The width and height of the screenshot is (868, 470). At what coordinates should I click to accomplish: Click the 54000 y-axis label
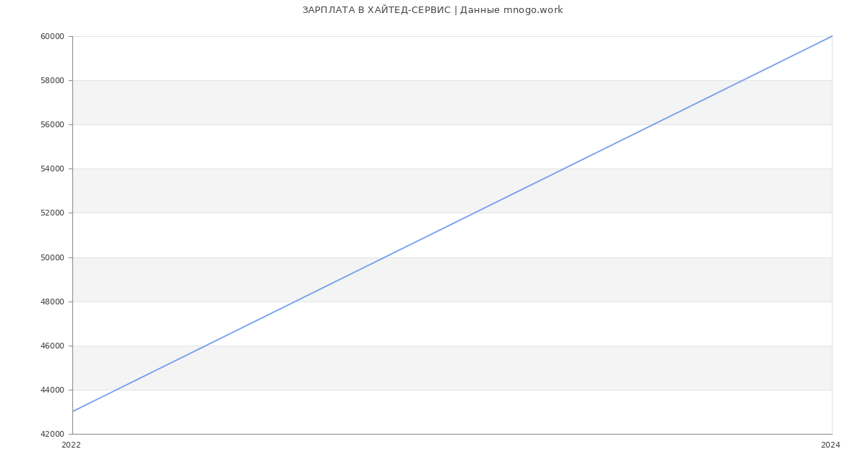[53, 168]
